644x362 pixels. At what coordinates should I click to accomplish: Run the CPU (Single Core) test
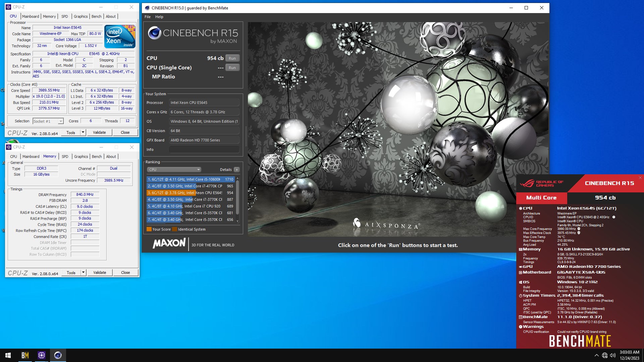[x=232, y=68]
